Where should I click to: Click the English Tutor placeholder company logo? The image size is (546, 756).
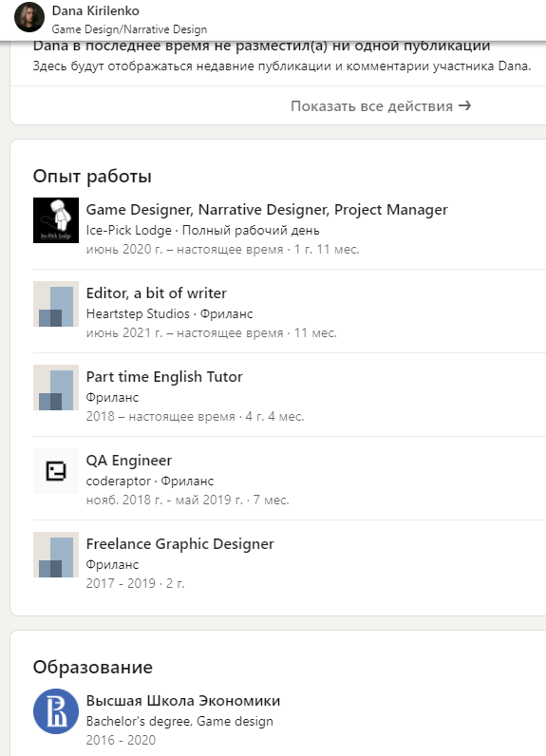[x=56, y=387]
